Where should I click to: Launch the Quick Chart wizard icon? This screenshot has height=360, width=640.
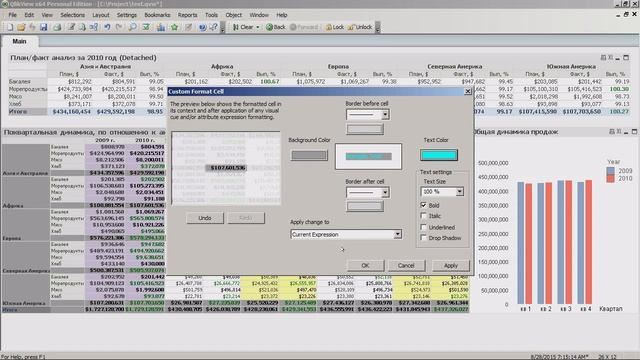coord(161,27)
